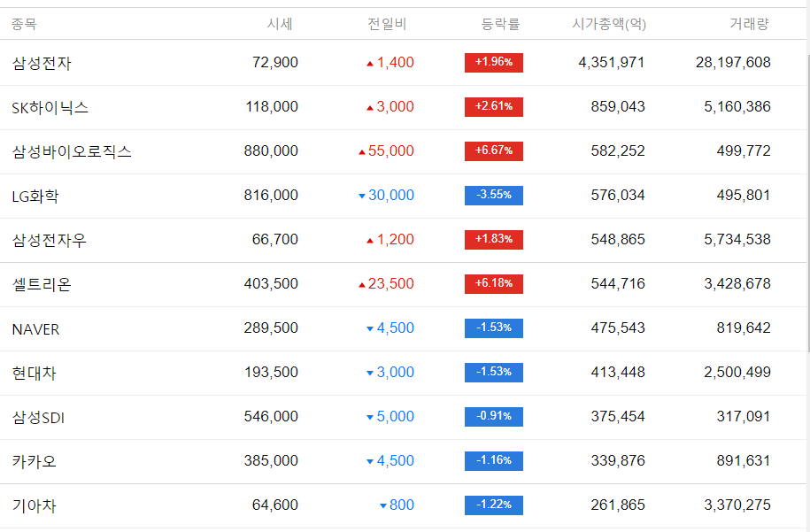Open the NAVER stock link
The width and height of the screenshot is (810, 532).
click(35, 329)
